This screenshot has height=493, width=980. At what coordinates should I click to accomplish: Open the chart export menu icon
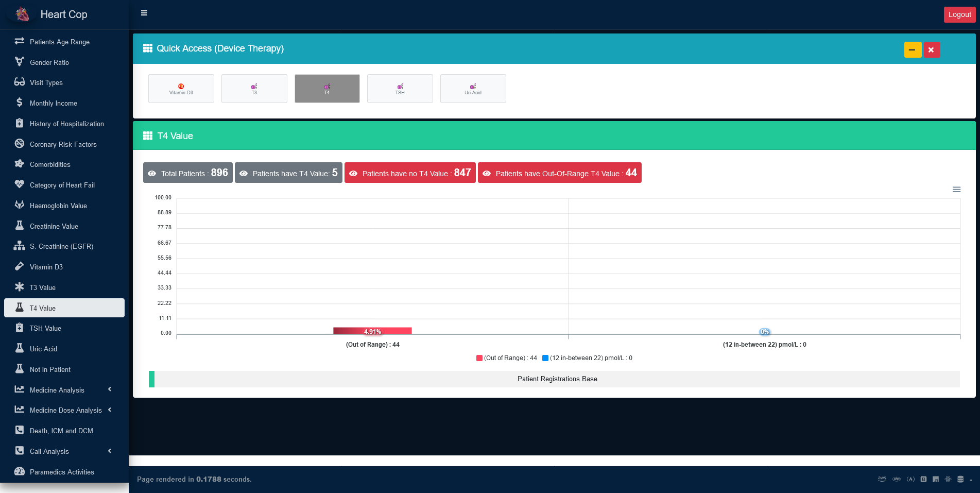956,190
